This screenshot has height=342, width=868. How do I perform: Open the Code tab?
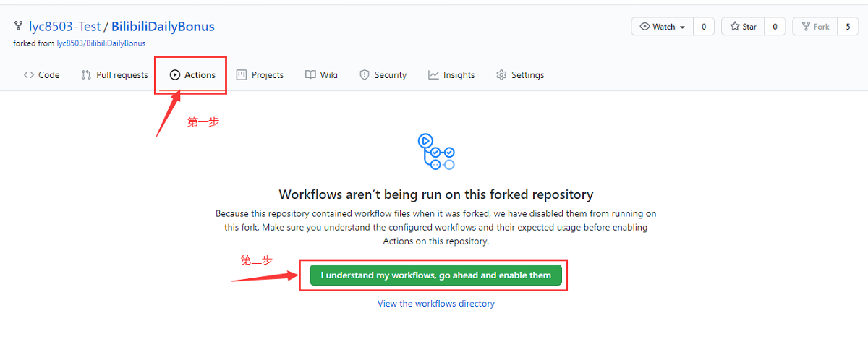point(42,75)
